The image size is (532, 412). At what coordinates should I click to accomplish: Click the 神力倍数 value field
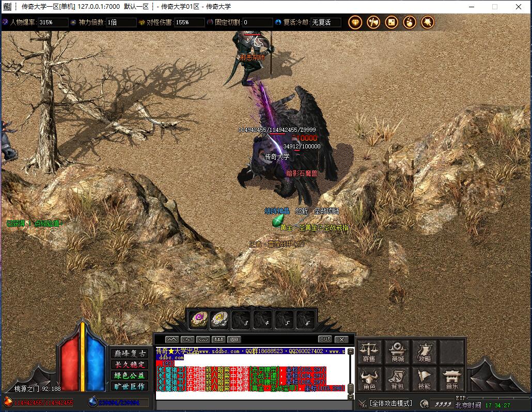121,22
